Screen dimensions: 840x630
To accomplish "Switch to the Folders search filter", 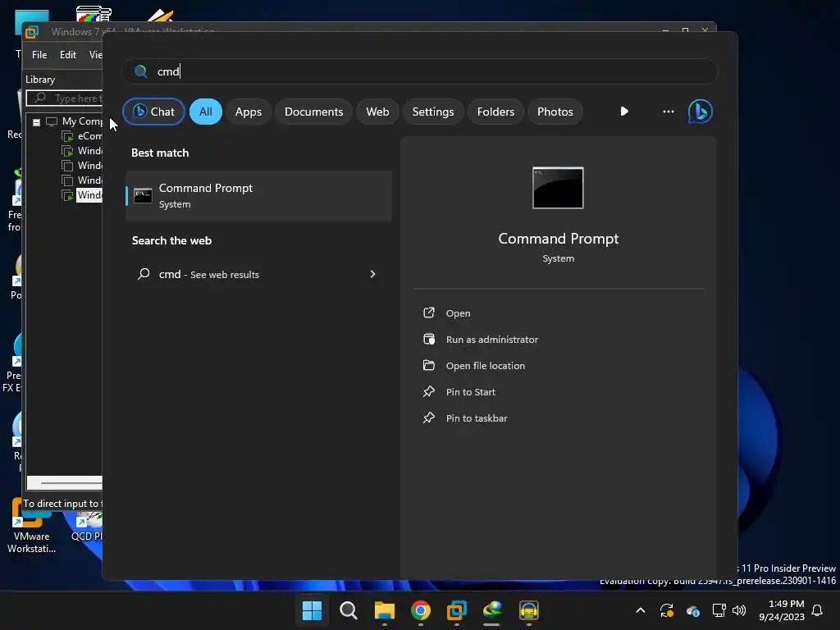I will pos(495,112).
